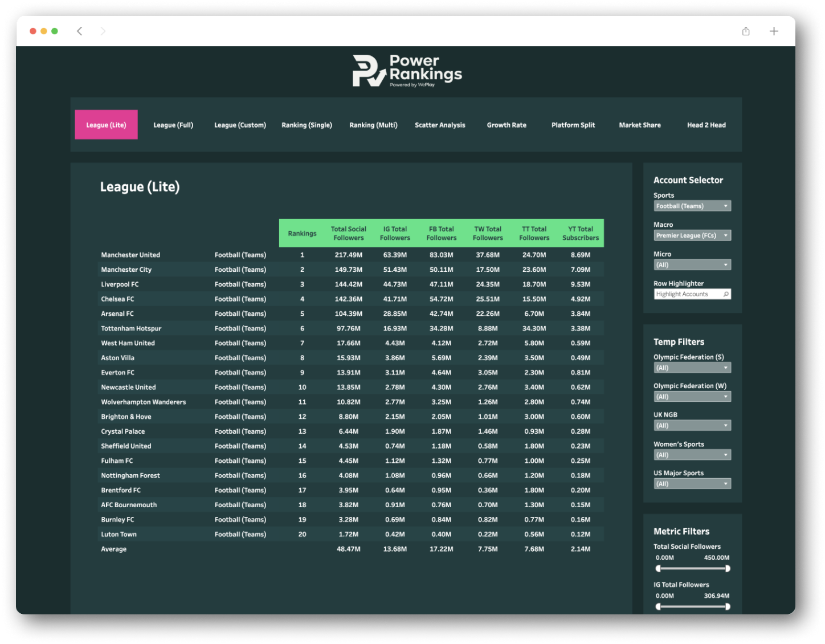Click Total Social Followers slider left handle
The image size is (825, 644).
click(658, 568)
